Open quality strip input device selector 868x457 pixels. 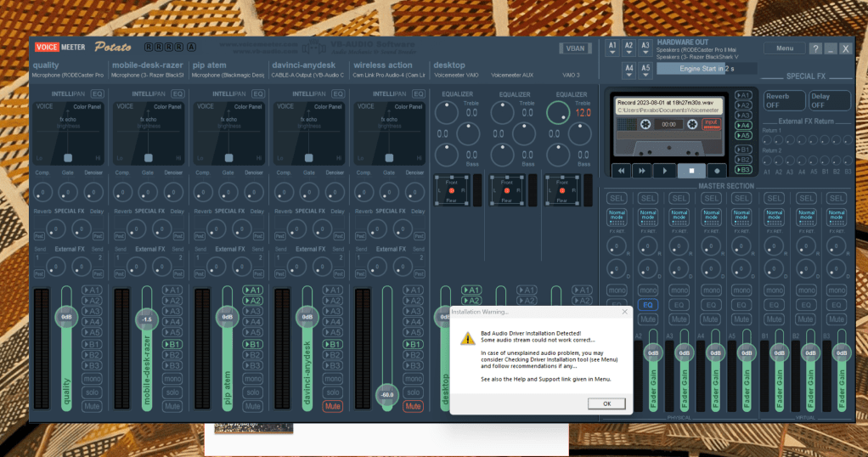pos(68,76)
